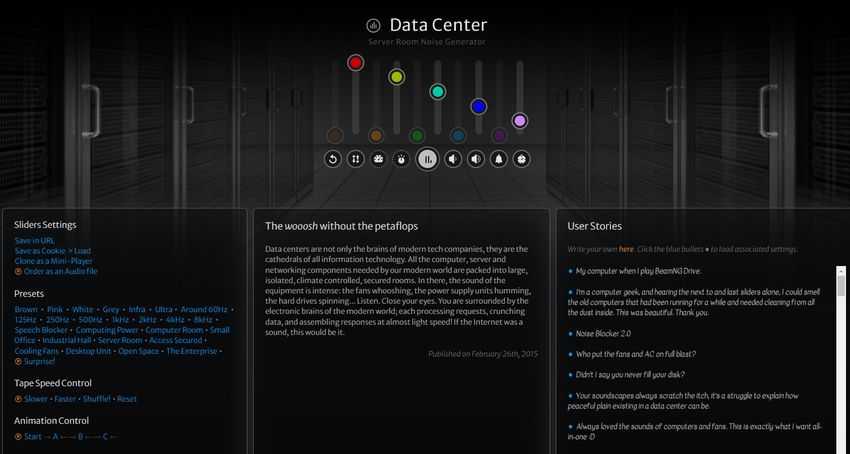
Task: Toggle the dim green slider dot
Action: click(x=417, y=135)
